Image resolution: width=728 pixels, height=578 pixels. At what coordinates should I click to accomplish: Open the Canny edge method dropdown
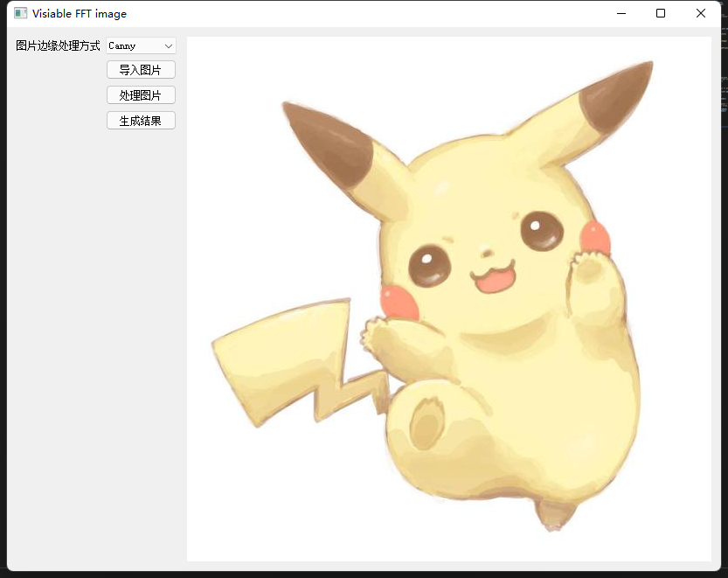141,45
